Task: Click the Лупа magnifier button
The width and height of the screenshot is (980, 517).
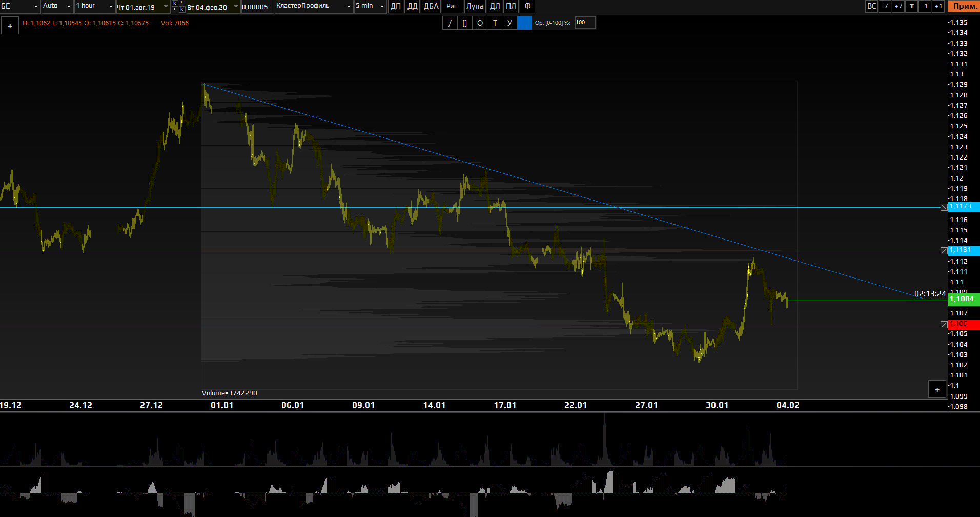Action: coord(475,7)
